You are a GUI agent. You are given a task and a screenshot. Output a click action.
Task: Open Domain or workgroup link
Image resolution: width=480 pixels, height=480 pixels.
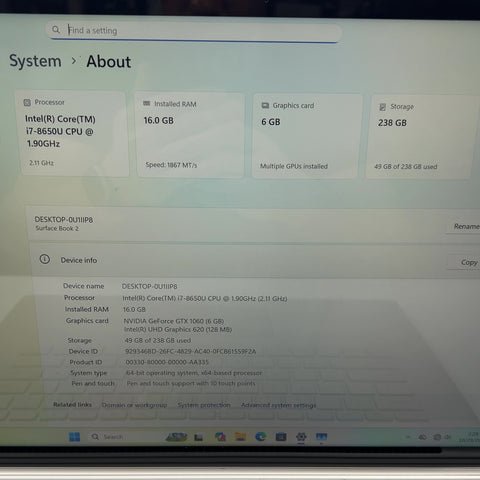pos(134,405)
